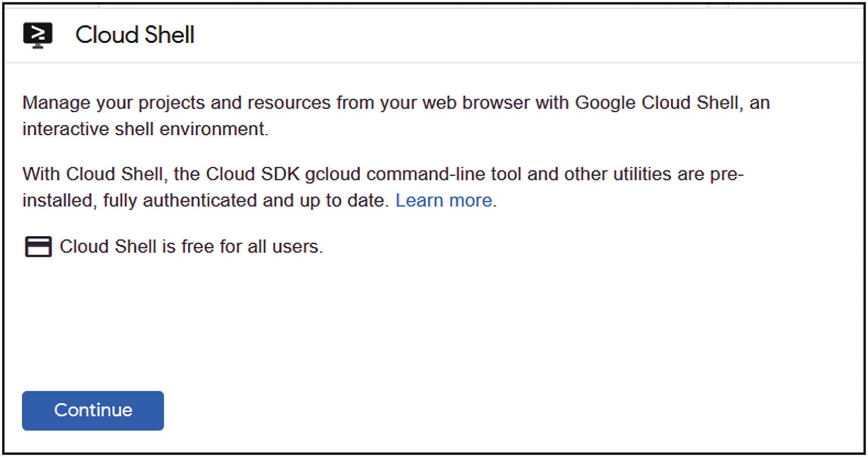This screenshot has height=457, width=868.
Task: Click the blue Continue button
Action: pyautogui.click(x=93, y=411)
